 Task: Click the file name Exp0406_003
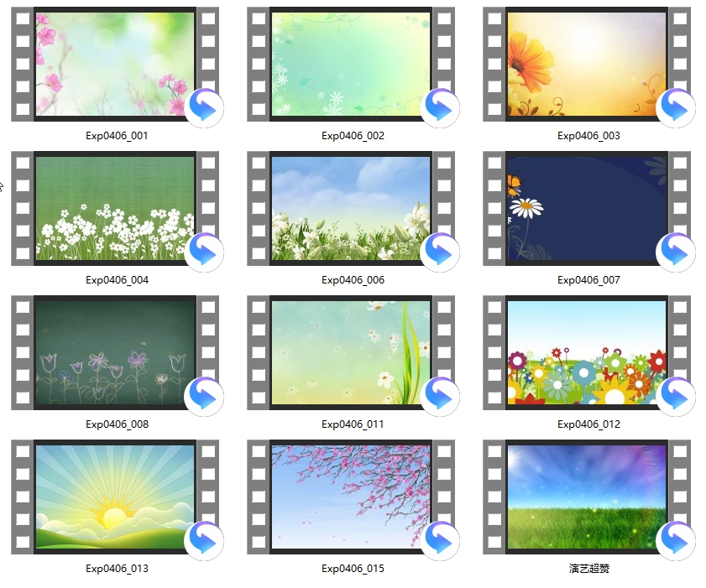click(x=589, y=136)
